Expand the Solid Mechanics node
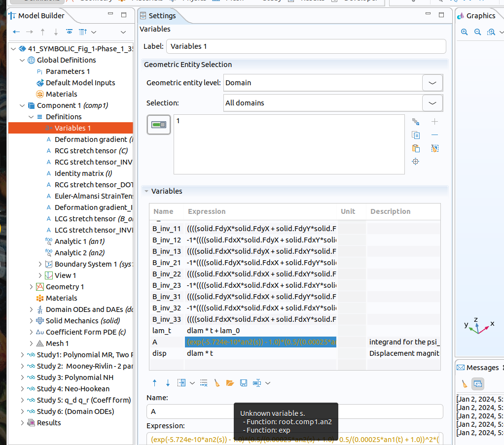Image resolution: width=504 pixels, height=445 pixels. (31, 321)
